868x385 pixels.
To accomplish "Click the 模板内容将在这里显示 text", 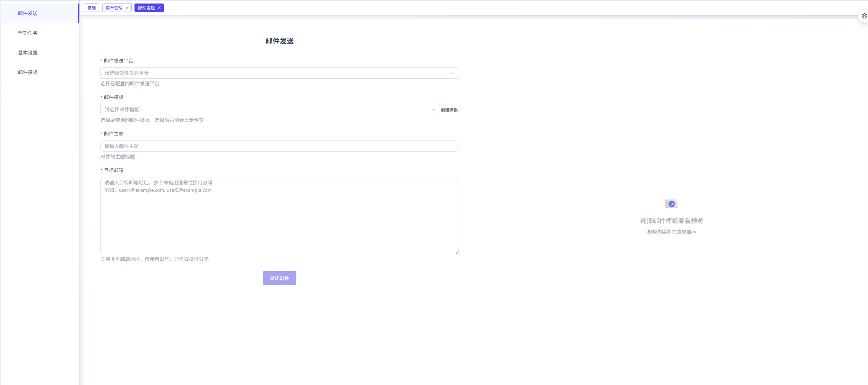I will [672, 232].
